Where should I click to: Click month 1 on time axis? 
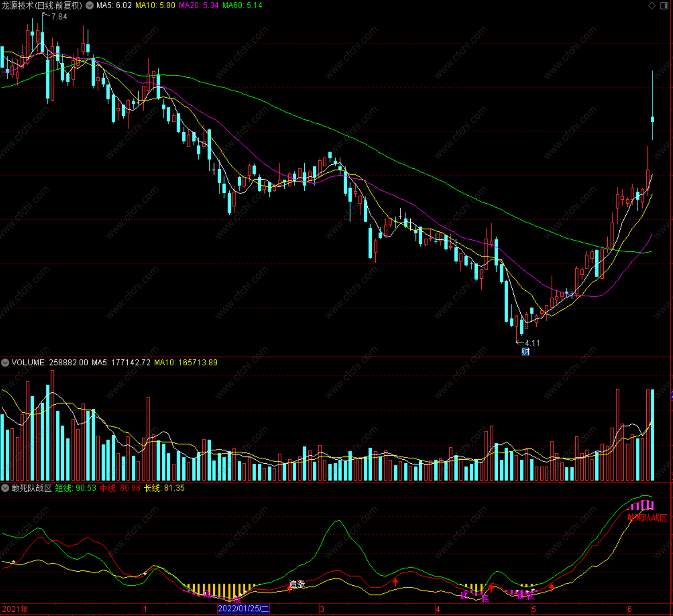click(x=145, y=609)
